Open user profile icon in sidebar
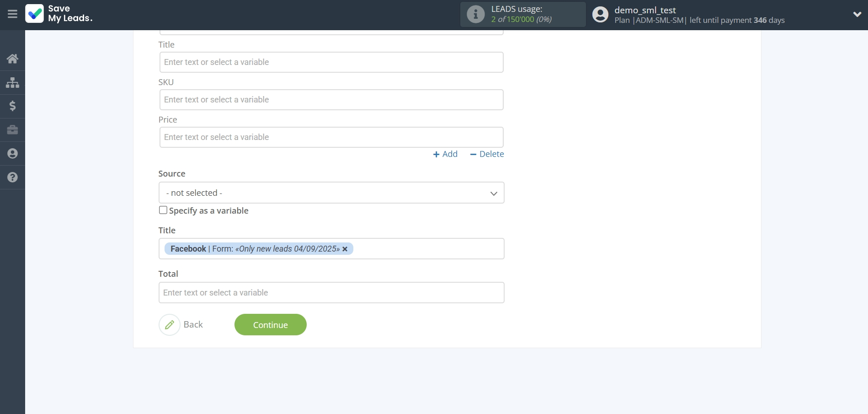The width and height of the screenshot is (868, 414). point(12,154)
